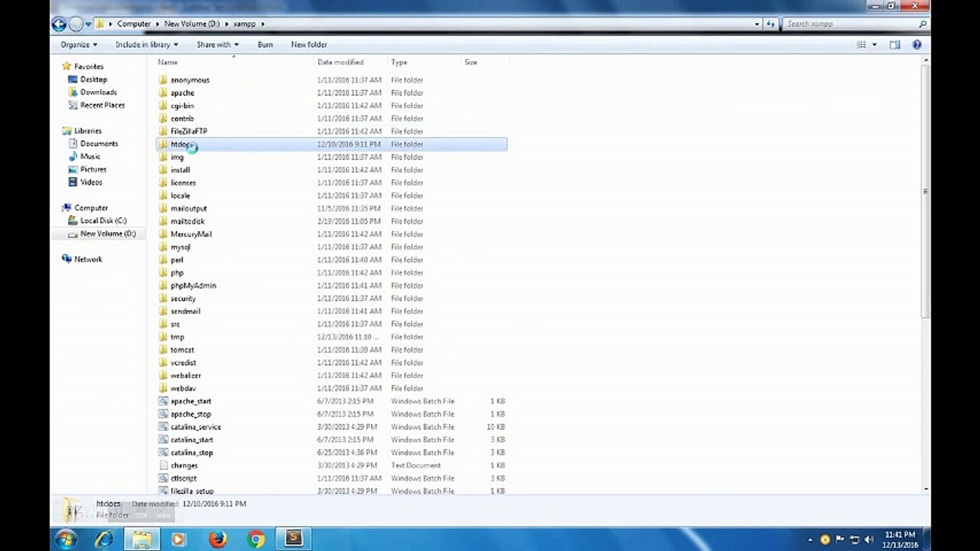Viewport: 980px width, 551px height.
Task: Open the Windows Start menu
Action: tap(65, 539)
